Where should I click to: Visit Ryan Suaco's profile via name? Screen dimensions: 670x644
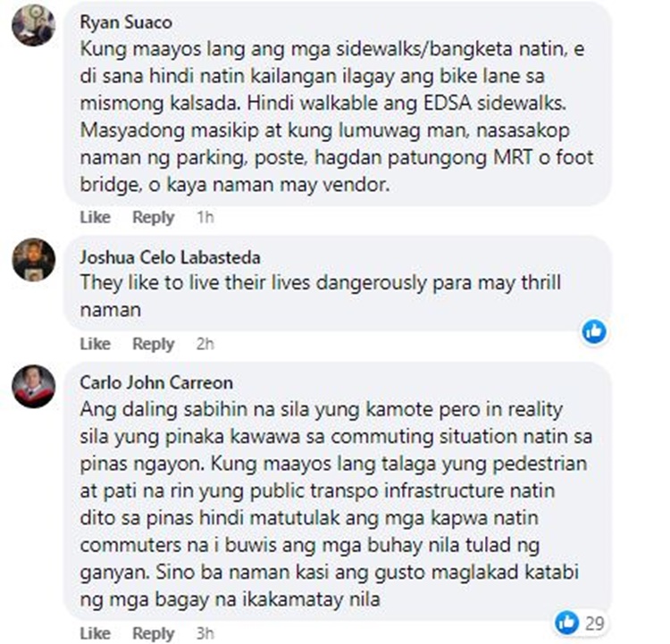click(126, 22)
